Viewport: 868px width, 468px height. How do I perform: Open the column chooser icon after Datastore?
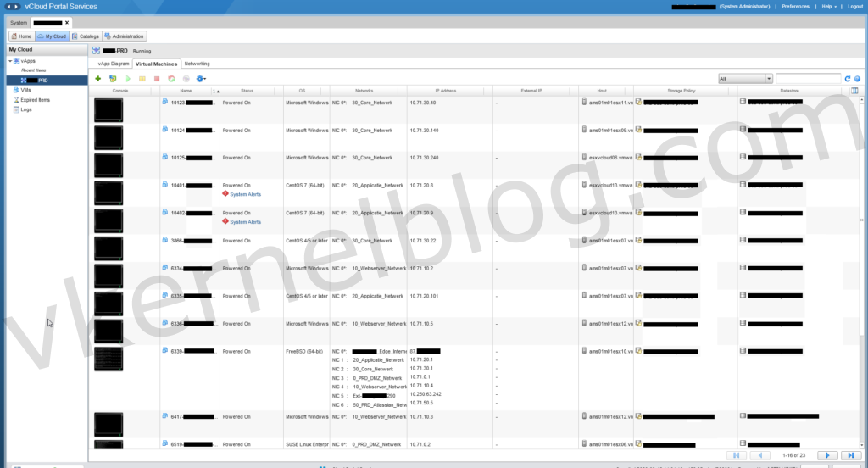[854, 91]
